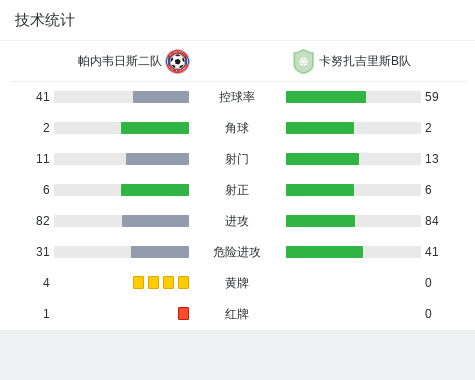
Task: Select the 技术统计 section title
Action: (45, 20)
